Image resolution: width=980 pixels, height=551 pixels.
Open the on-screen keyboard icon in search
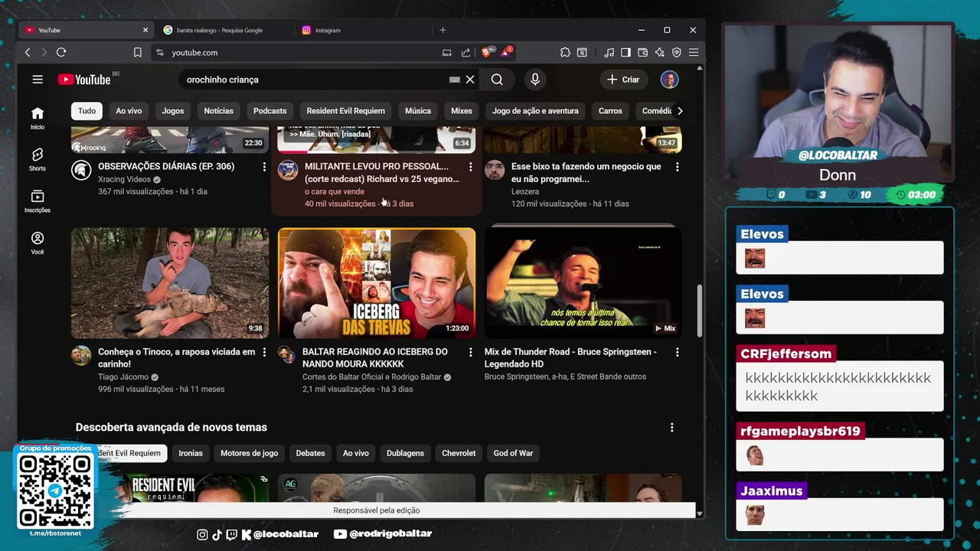point(454,80)
